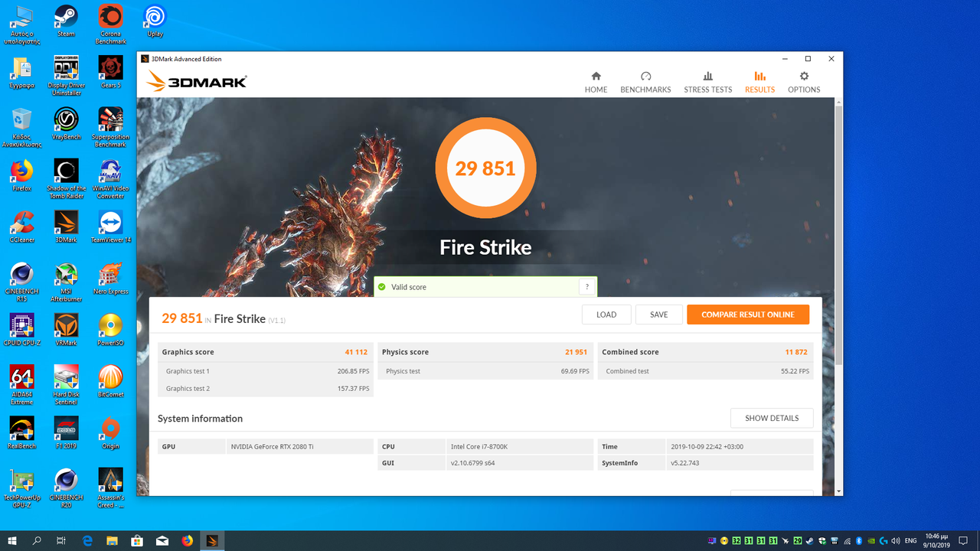The height and width of the screenshot is (551, 980).
Task: Click the taskbar search magnifier icon
Action: (37, 540)
